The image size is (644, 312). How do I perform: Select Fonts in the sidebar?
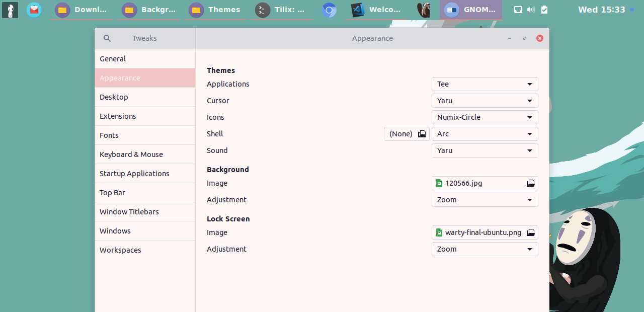tap(109, 135)
